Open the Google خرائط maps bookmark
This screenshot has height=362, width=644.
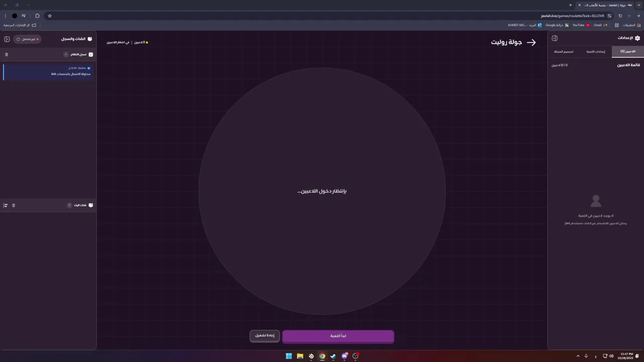point(557,25)
